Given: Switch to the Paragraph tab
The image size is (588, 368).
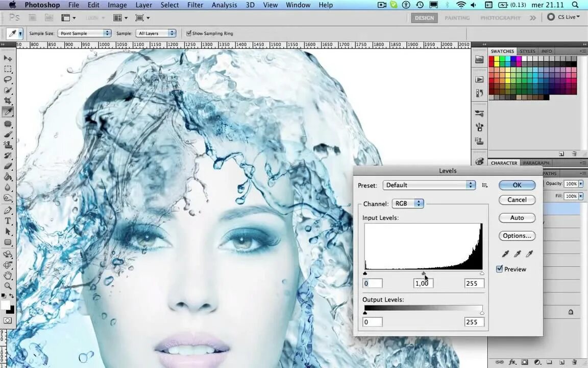Looking at the screenshot, I should [536, 163].
